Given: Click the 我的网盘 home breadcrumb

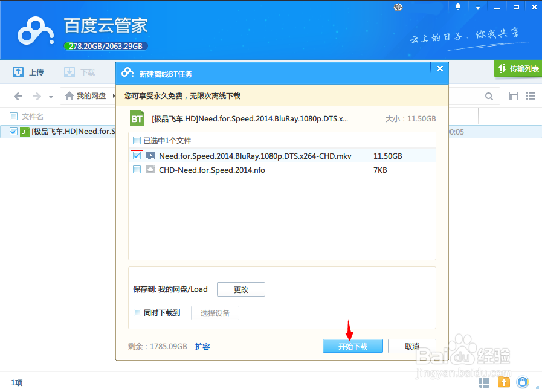Looking at the screenshot, I should tap(85, 96).
